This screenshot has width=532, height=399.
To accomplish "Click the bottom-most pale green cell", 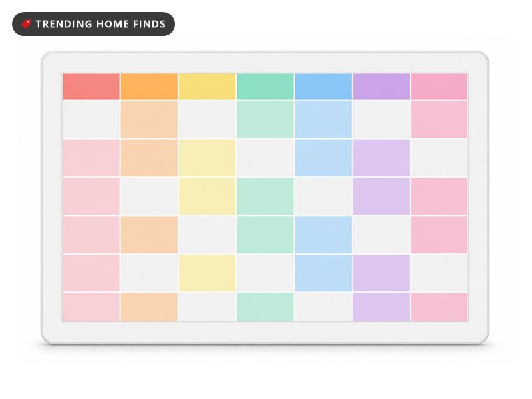I will tap(265, 307).
